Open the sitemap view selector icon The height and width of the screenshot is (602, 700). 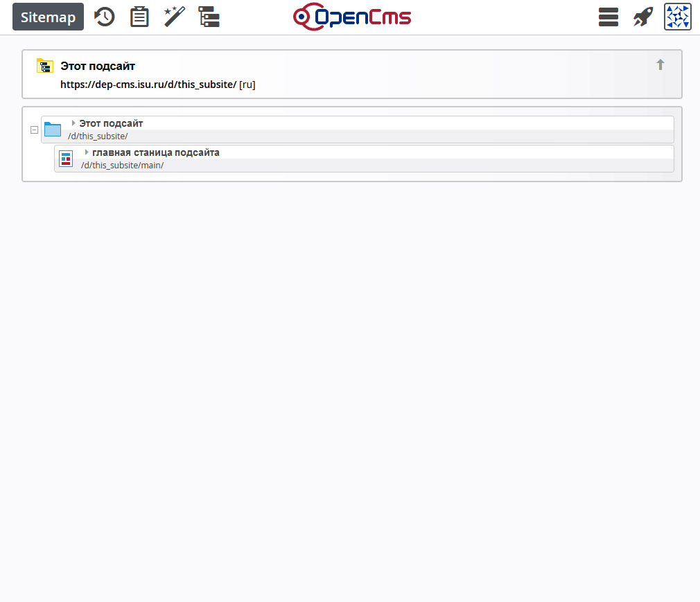209,17
